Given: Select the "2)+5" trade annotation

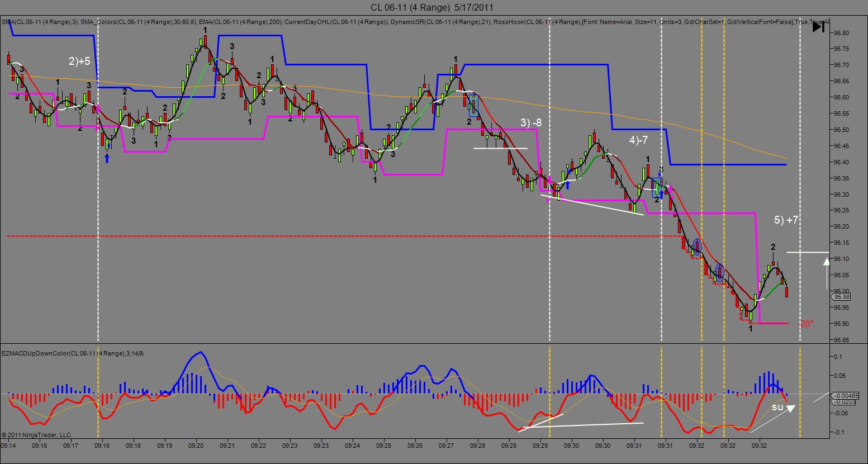Looking at the screenshot, I should [79, 61].
